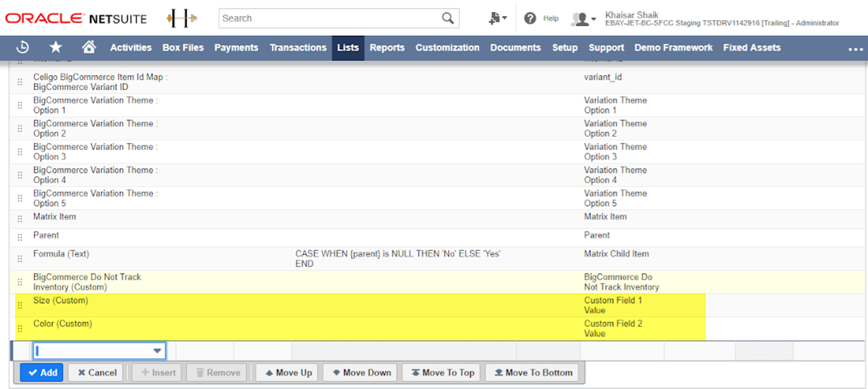Open the Support menu
The height and width of the screenshot is (389, 868).
click(606, 47)
